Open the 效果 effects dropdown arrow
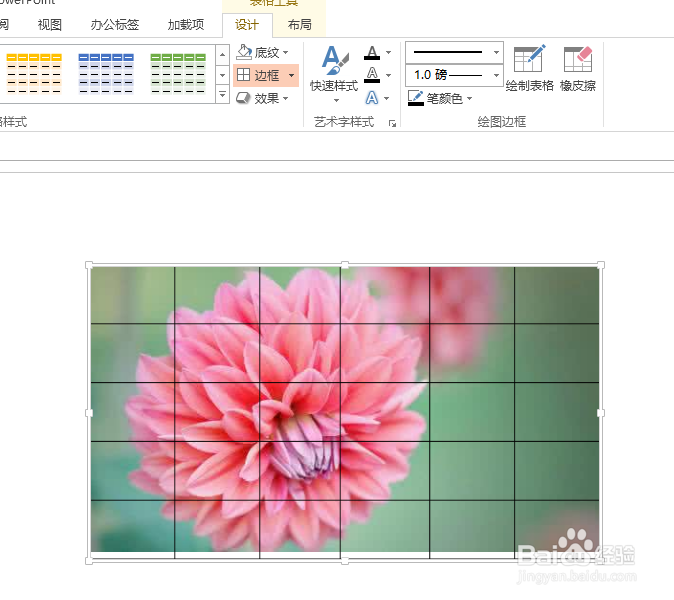Image resolution: width=674 pixels, height=600 pixels. (x=285, y=98)
